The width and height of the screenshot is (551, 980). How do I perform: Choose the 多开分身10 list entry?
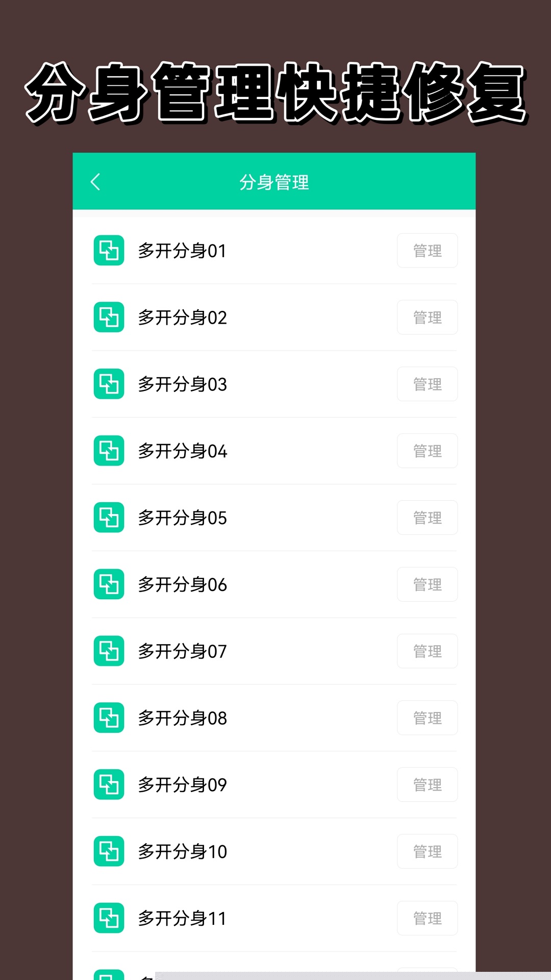182,851
